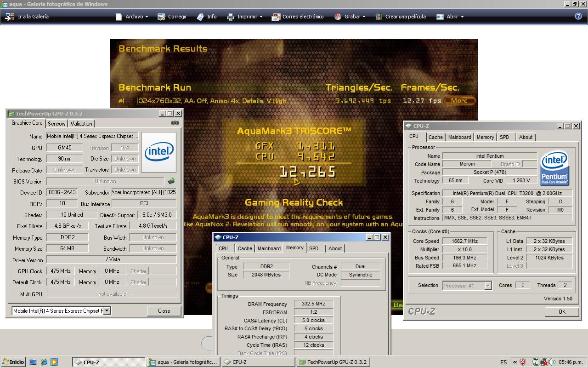Click the show desktop quick launch icon
588x368 pixels.
pos(33,362)
